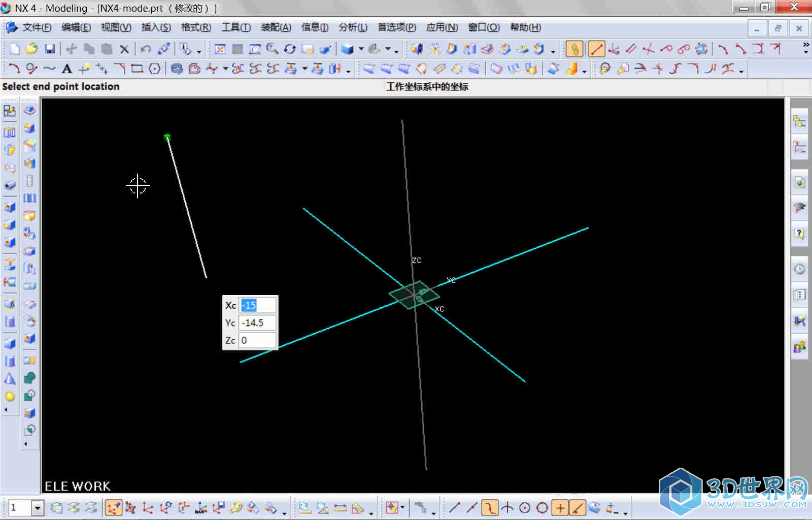Image resolution: width=812 pixels, height=520 pixels.
Task: Select the Spline curve tool
Action: (x=49, y=69)
